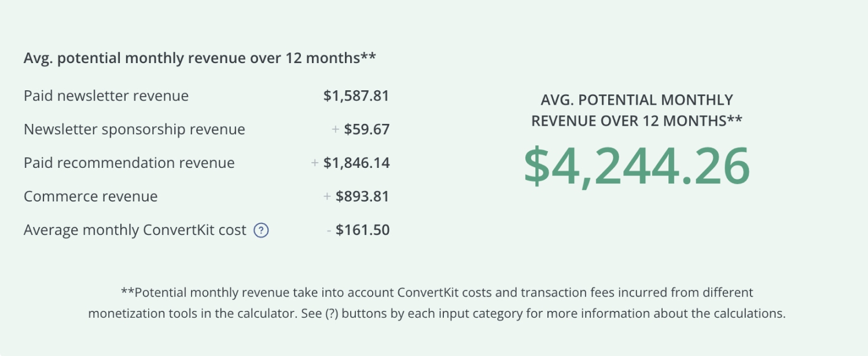Click the plus sign before $59.67
The width and height of the screenshot is (868, 356).
[335, 129]
